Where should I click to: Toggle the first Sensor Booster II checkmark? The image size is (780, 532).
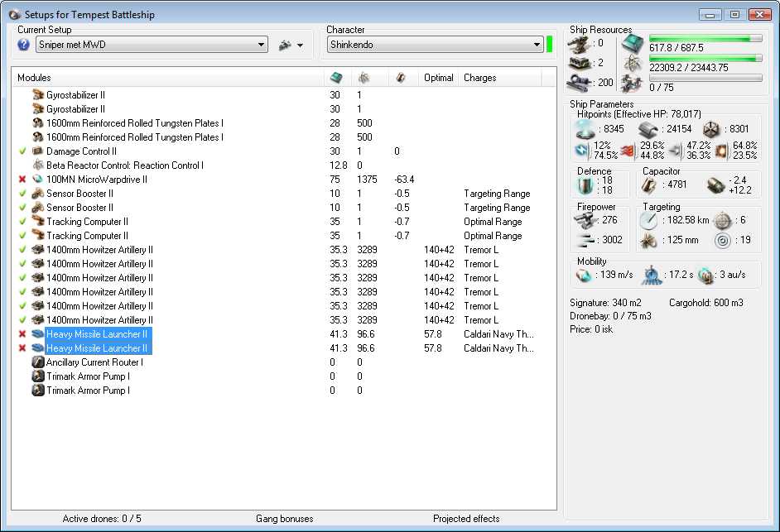(22, 194)
